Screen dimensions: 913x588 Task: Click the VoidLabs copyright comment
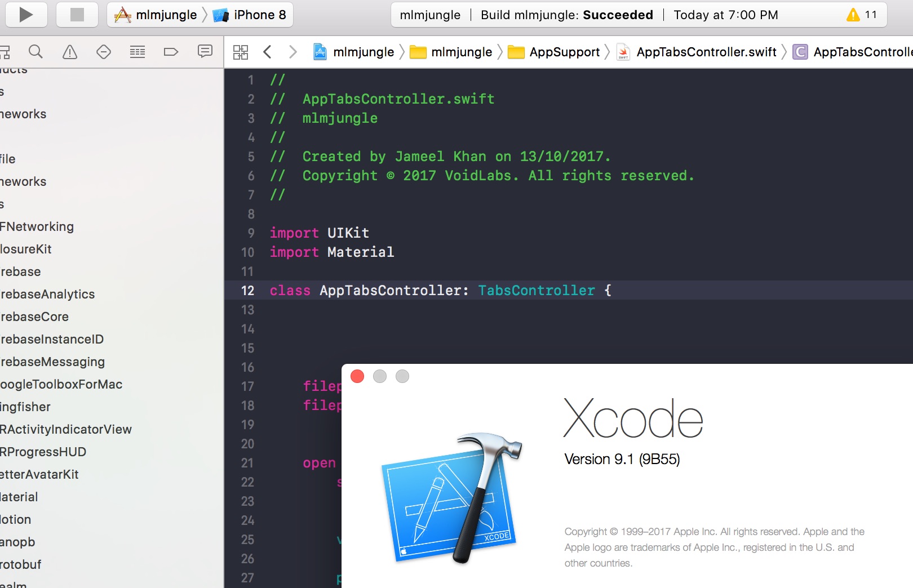click(482, 176)
